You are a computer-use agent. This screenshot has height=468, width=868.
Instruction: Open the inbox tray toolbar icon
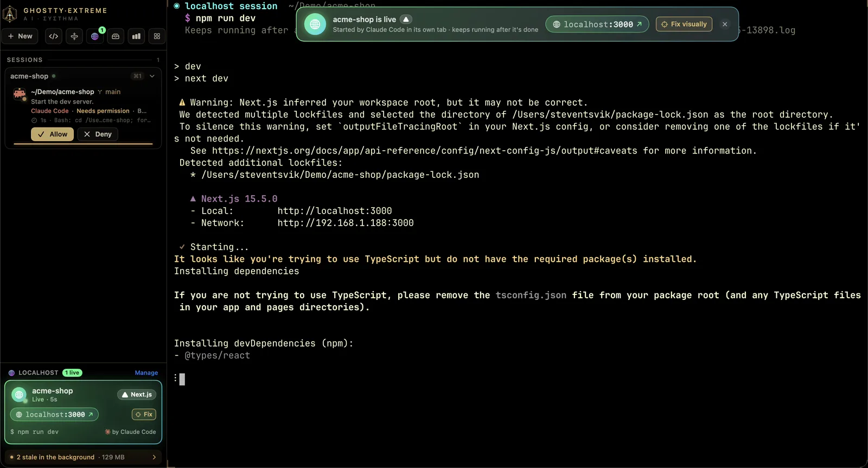(x=116, y=36)
